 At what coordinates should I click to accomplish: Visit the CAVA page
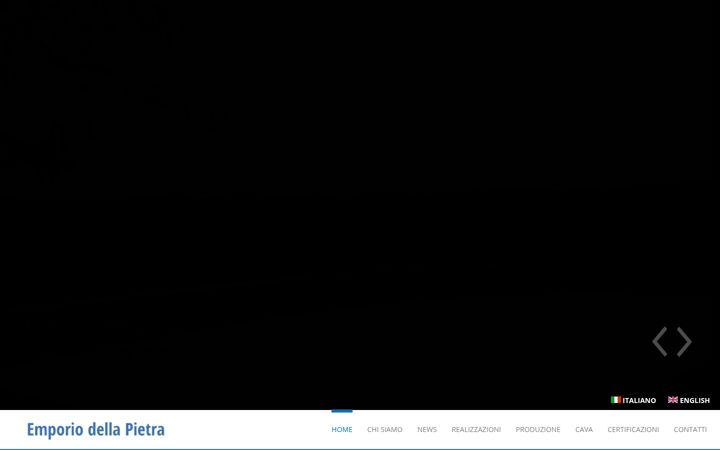[x=584, y=429]
